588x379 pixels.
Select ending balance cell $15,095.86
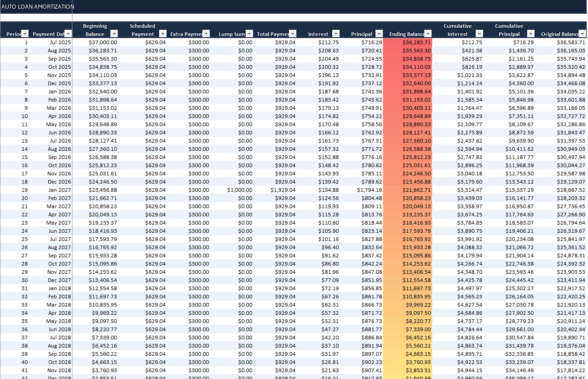click(408, 256)
